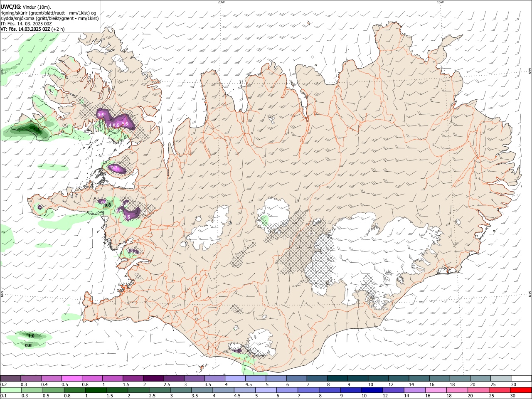Click the 'slydda/snjókoma' legend description line
532x399 pixels.
(49, 18)
